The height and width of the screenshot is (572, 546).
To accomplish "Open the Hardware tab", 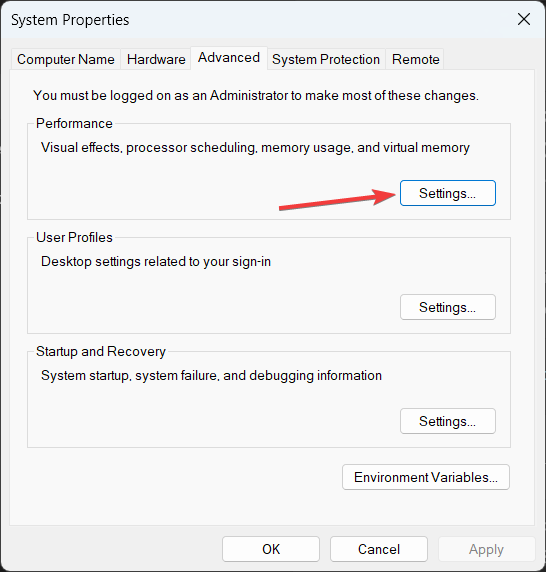I will click(156, 59).
